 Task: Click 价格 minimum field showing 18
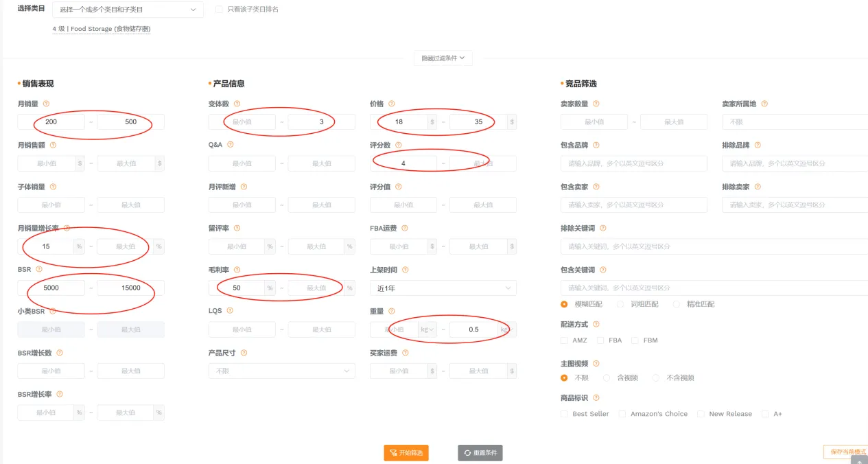(398, 121)
